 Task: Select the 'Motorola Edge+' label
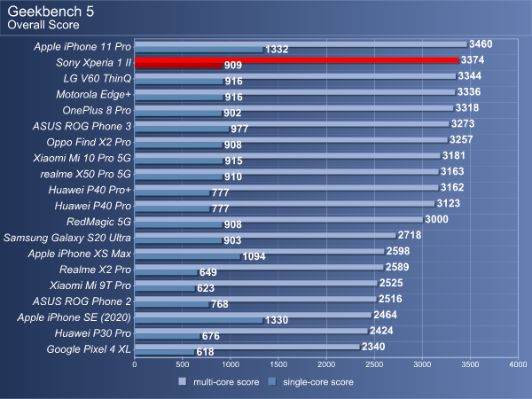coord(94,94)
